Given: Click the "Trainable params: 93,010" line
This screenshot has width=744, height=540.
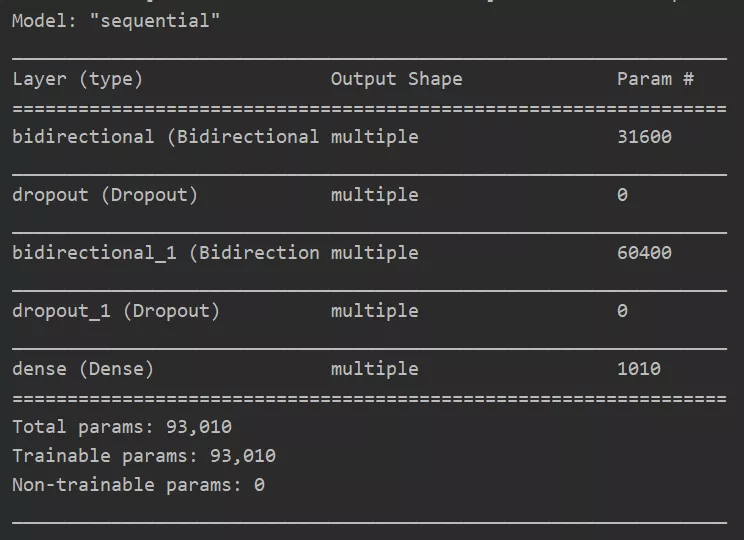Looking at the screenshot, I should coord(144,456).
